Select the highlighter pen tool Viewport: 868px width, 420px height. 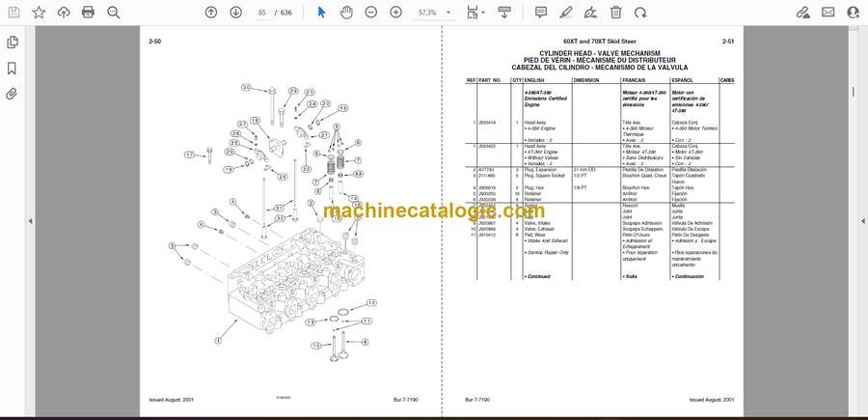click(566, 13)
